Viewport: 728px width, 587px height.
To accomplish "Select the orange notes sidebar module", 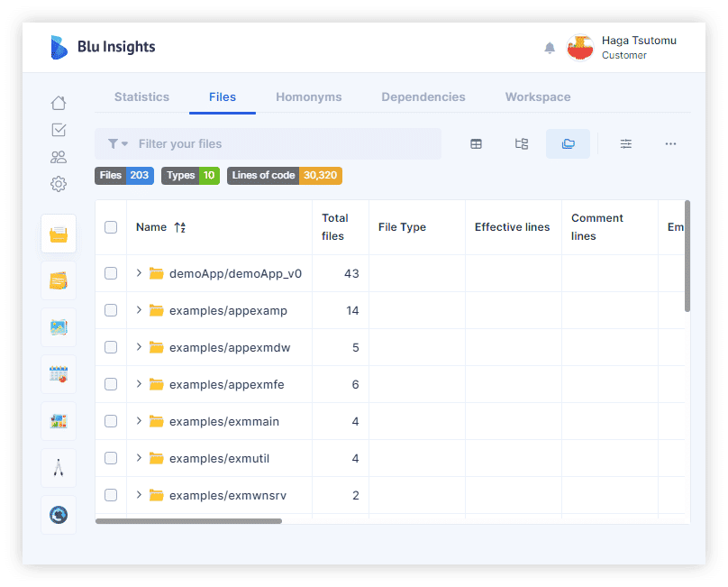I will coord(59,280).
